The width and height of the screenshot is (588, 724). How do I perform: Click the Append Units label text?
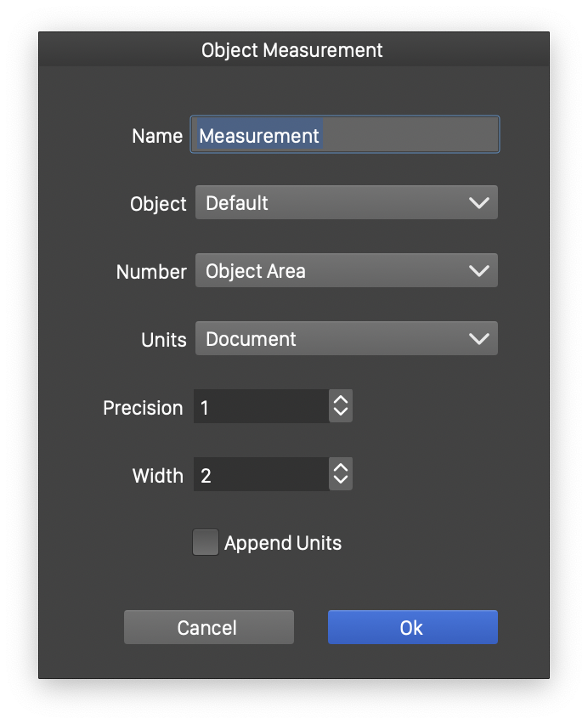point(283,543)
